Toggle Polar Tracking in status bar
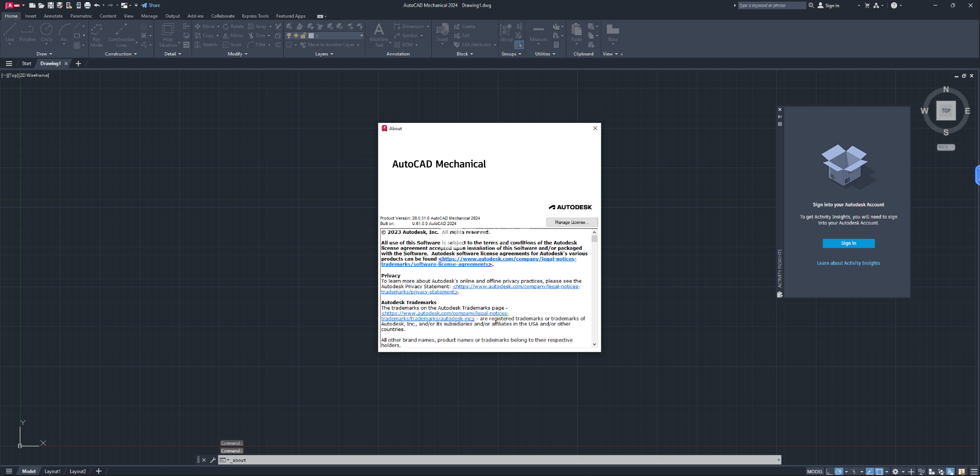This screenshot has height=476, width=980. click(x=838, y=472)
